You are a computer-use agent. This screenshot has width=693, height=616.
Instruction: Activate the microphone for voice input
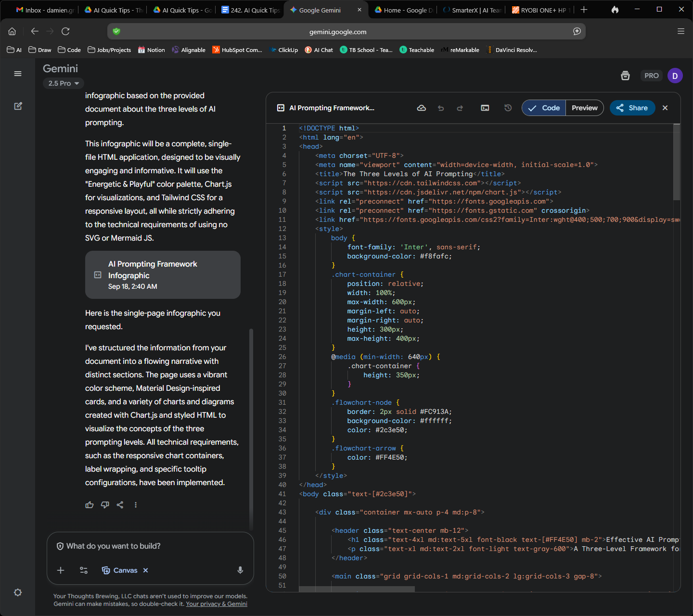240,570
